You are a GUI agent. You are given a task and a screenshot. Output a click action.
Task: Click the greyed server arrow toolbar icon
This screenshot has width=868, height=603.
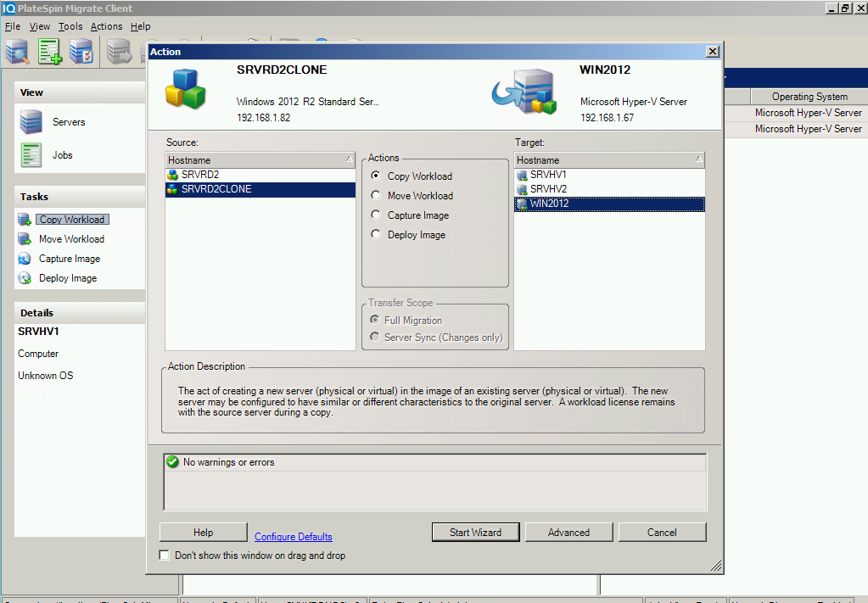(119, 52)
